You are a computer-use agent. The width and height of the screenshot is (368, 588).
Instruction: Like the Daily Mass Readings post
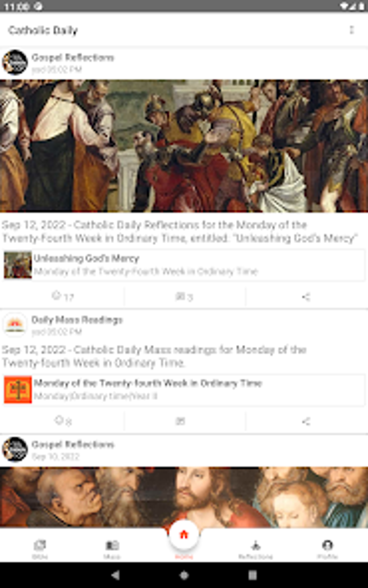(62, 421)
